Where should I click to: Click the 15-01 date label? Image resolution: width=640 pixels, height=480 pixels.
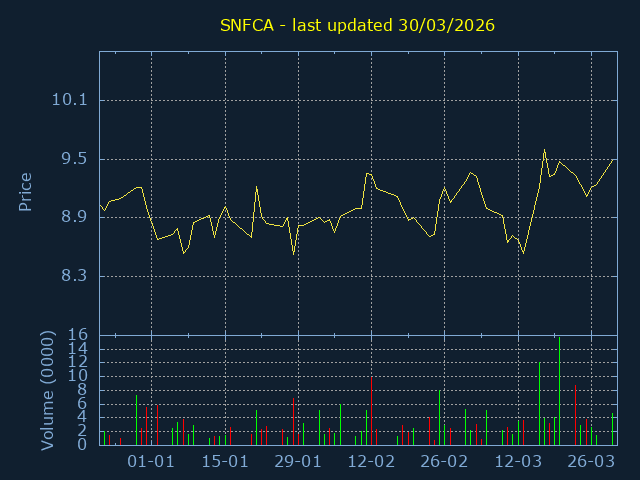tap(225, 462)
